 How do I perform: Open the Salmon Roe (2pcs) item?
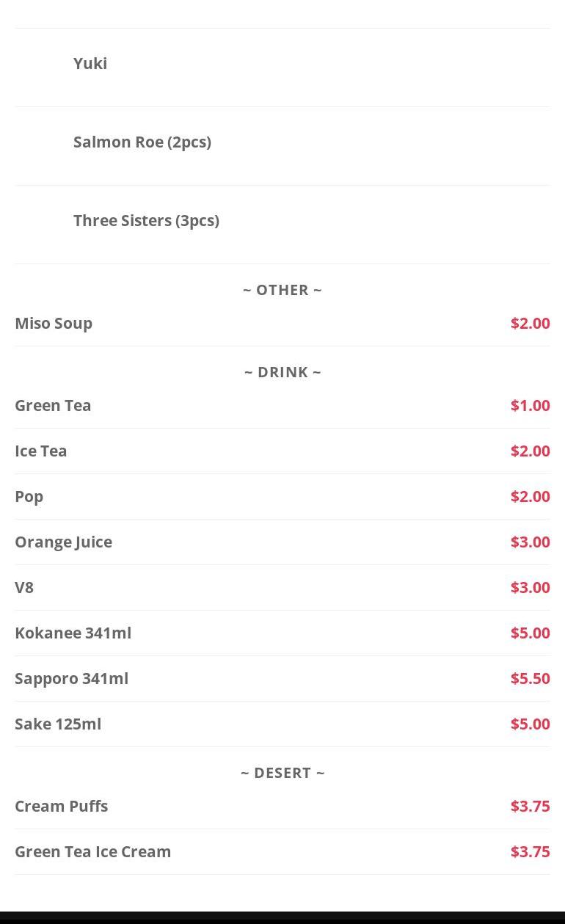pos(142,142)
